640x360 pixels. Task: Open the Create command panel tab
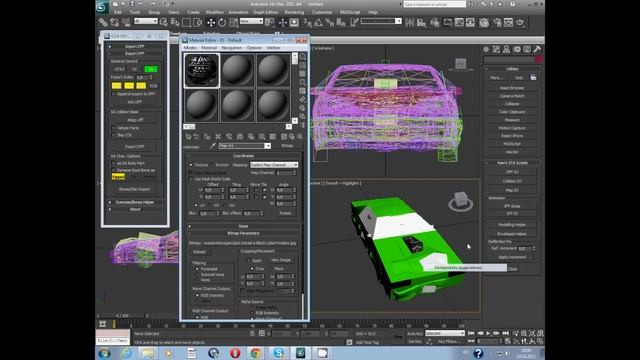coord(486,49)
